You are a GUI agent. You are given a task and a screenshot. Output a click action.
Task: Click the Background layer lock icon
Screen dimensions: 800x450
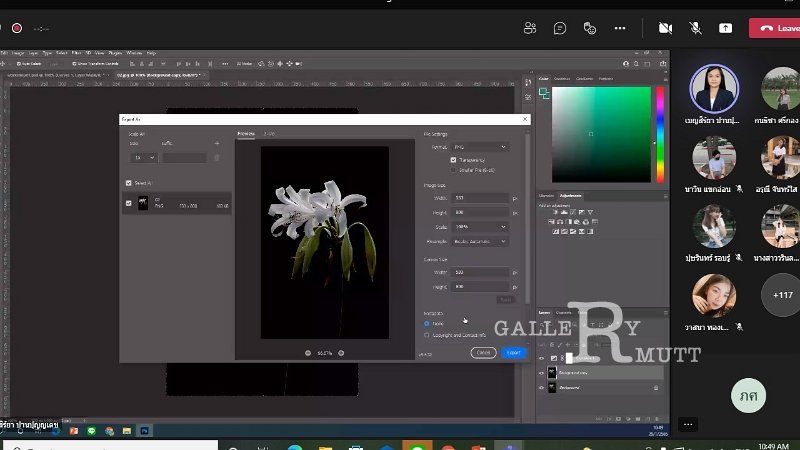656,388
